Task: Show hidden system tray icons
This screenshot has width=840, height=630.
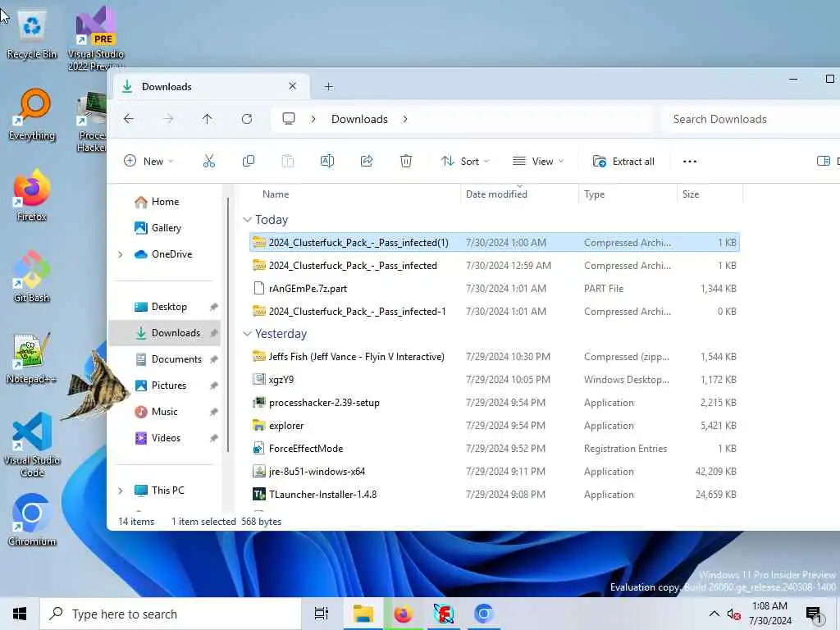Action: pyautogui.click(x=714, y=614)
